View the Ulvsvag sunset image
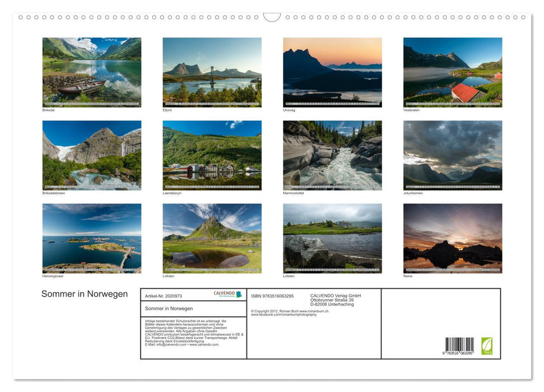This screenshot has width=544, height=392. 332,72
